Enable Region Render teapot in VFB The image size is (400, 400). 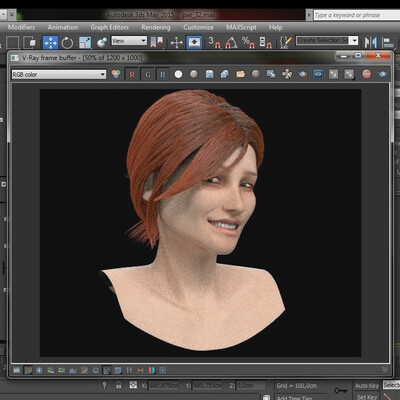(302, 74)
